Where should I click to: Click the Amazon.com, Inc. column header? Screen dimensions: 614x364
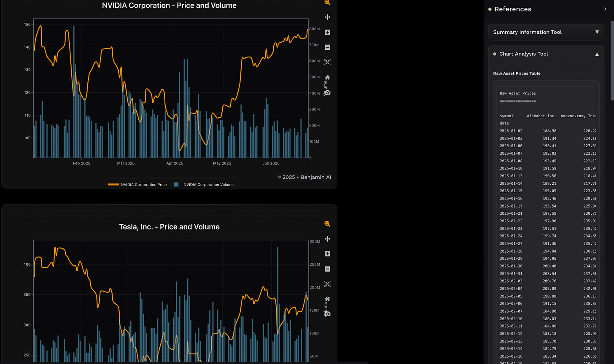point(579,116)
